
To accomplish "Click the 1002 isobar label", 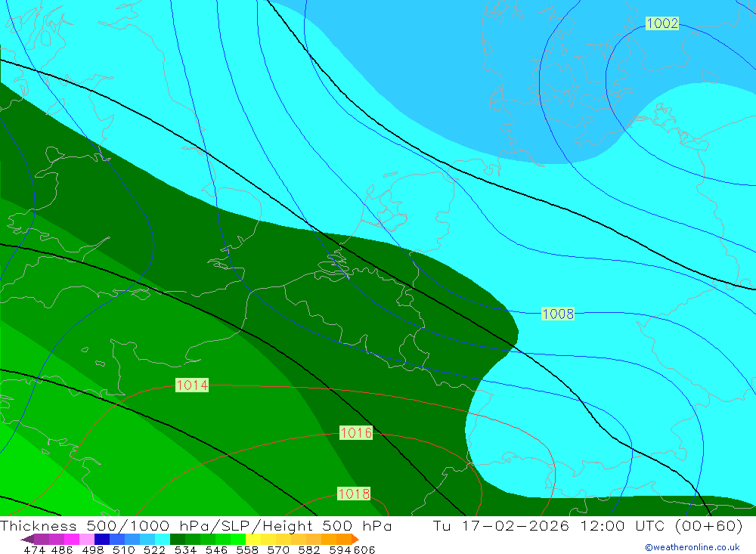I will (662, 23).
